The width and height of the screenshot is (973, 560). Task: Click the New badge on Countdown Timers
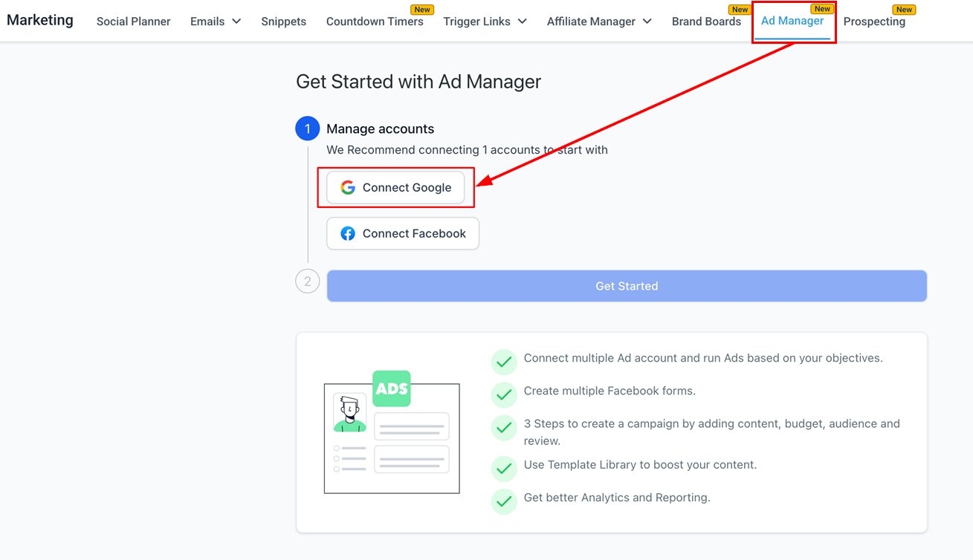pyautogui.click(x=423, y=10)
